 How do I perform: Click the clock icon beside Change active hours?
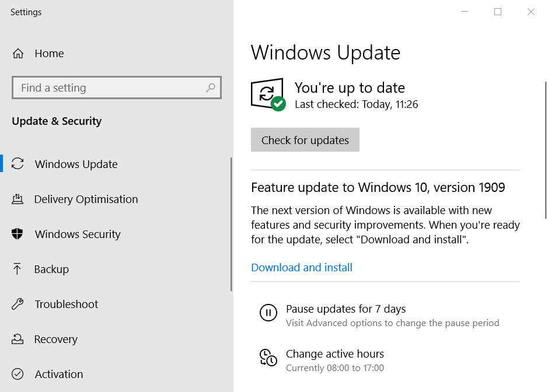tap(268, 358)
